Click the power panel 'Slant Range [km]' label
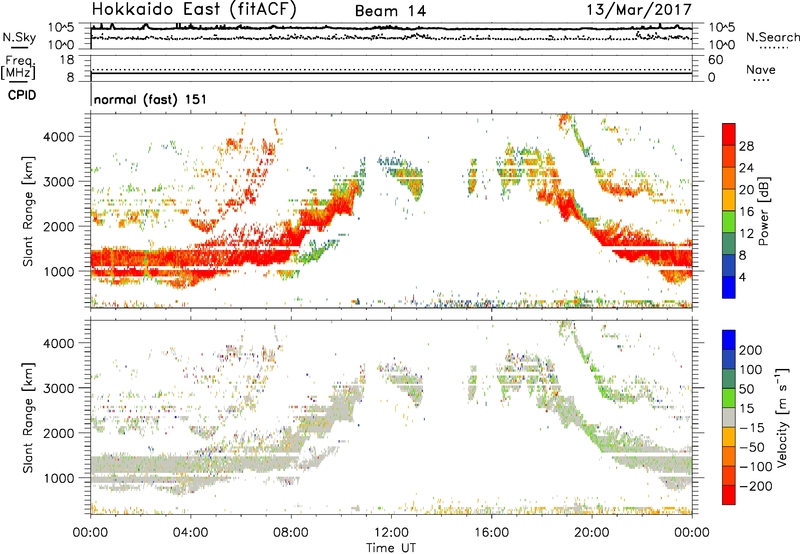 coord(28,211)
